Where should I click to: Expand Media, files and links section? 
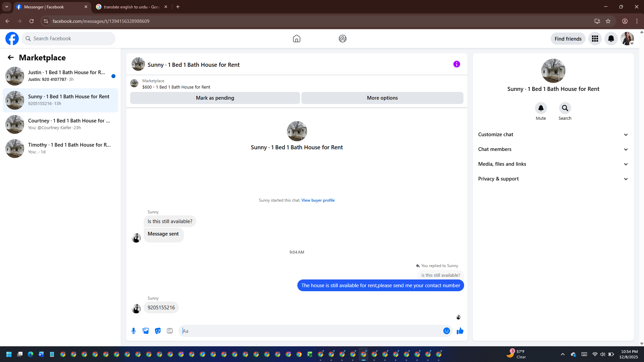(553, 164)
